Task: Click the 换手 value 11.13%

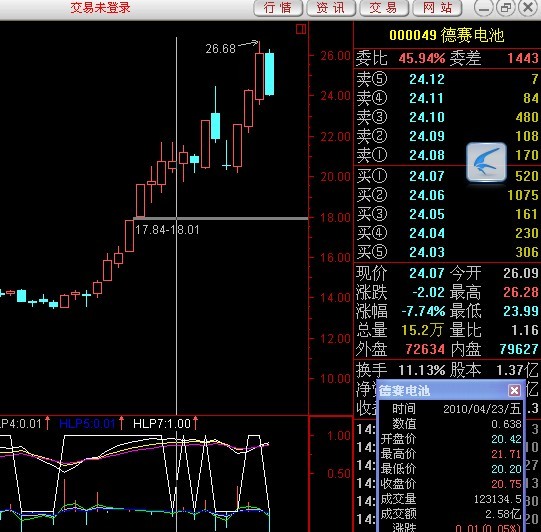Action: pyautogui.click(x=422, y=370)
